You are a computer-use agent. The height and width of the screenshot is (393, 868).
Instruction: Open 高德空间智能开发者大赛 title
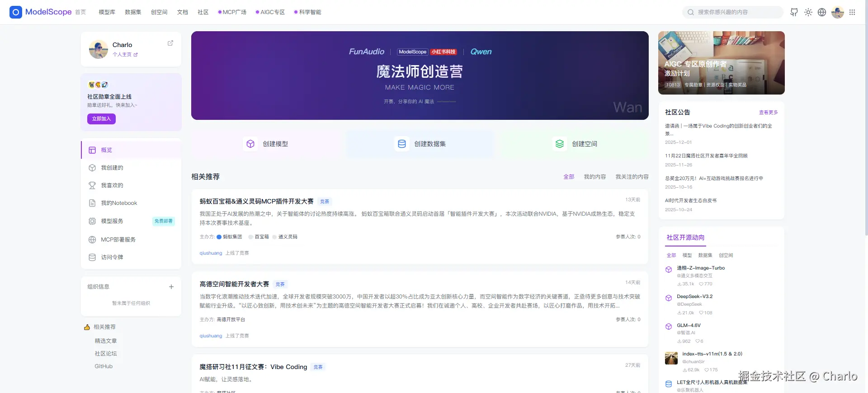(x=234, y=284)
